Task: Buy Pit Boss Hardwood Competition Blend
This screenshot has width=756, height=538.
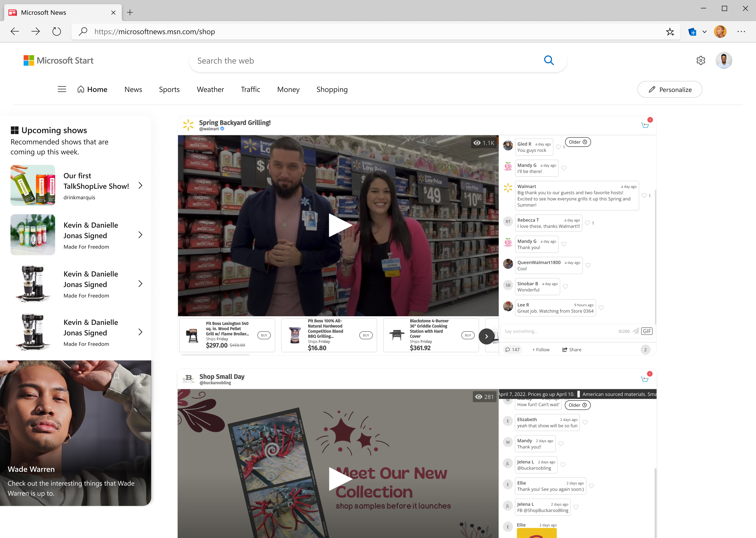Action: 366,335
